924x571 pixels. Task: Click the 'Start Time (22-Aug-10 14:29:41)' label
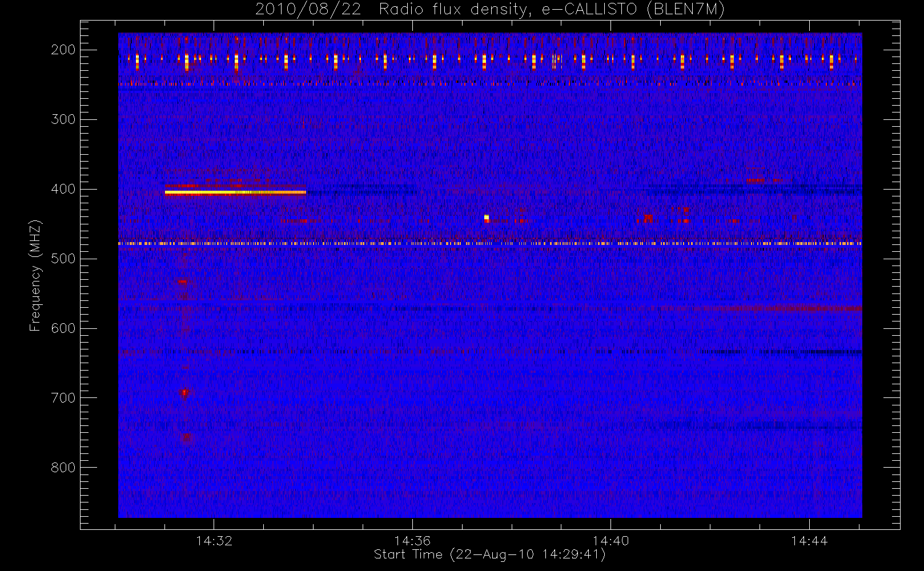click(489, 554)
